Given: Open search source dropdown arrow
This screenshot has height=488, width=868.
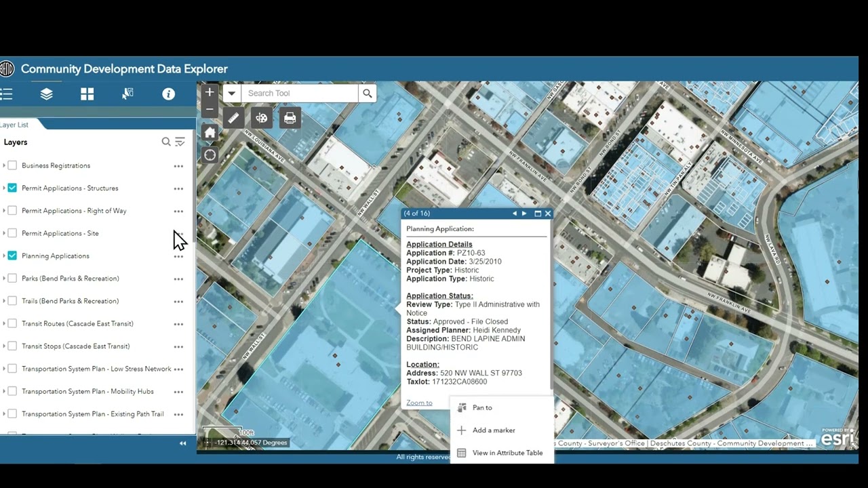Looking at the screenshot, I should pos(232,94).
